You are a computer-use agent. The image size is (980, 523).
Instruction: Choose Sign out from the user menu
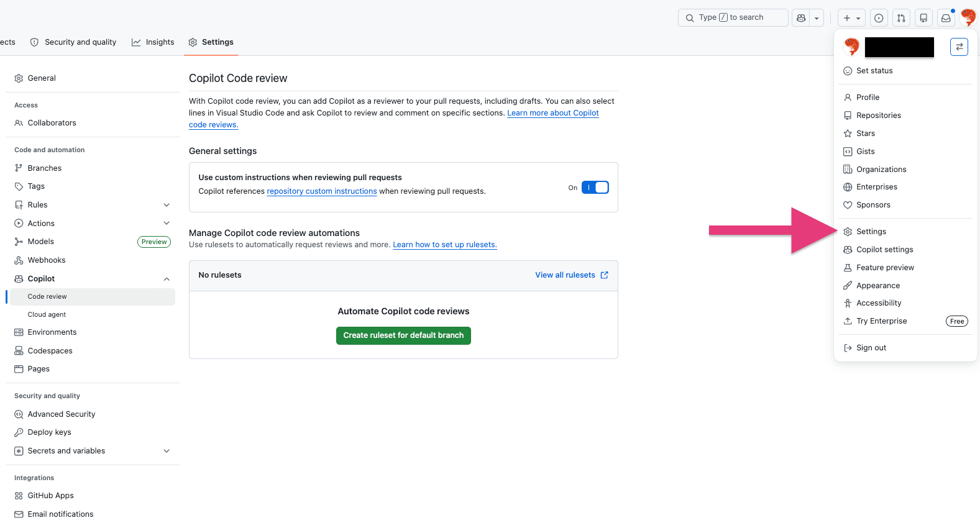coord(871,348)
